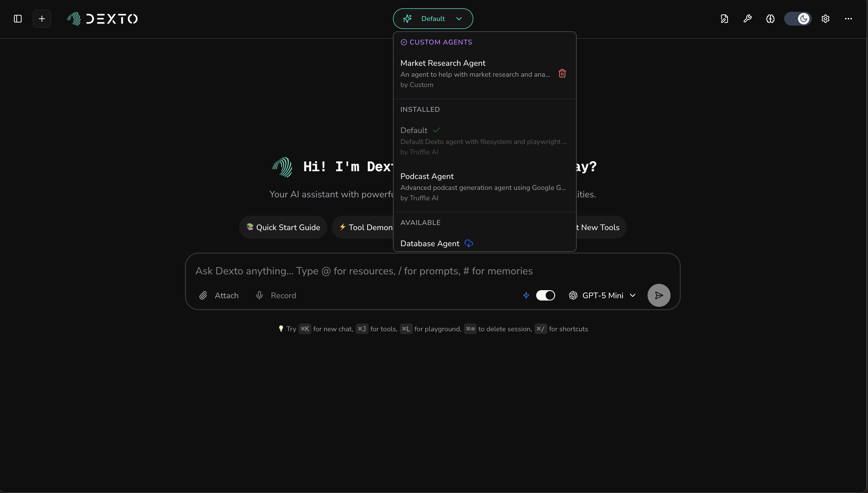Click the file edit icon in header
868x493 pixels.
pyautogui.click(x=724, y=19)
